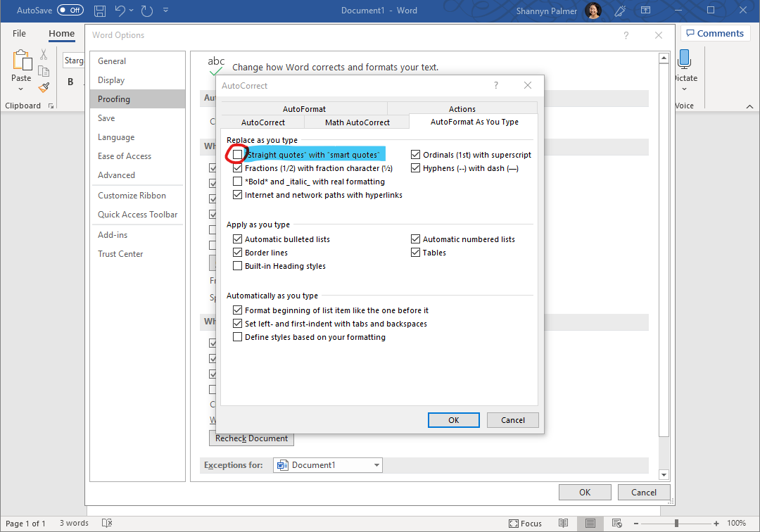This screenshot has height=532, width=760.
Task: Select Add-ins category
Action: point(138,234)
